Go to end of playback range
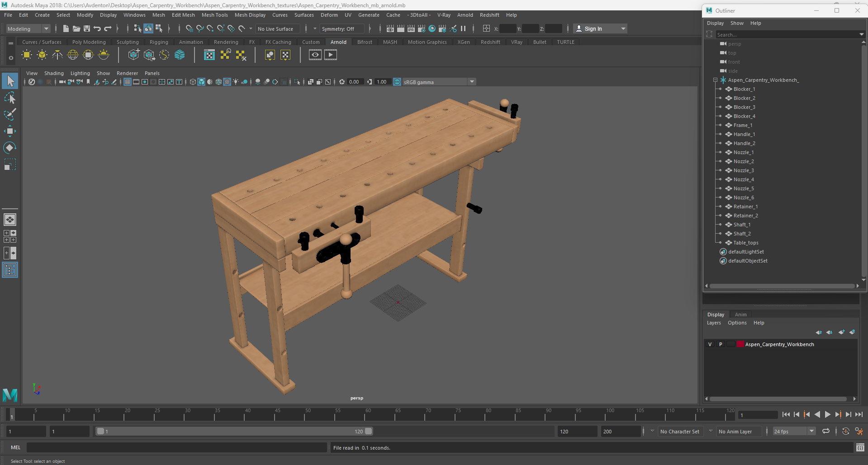868x465 pixels. (859, 414)
